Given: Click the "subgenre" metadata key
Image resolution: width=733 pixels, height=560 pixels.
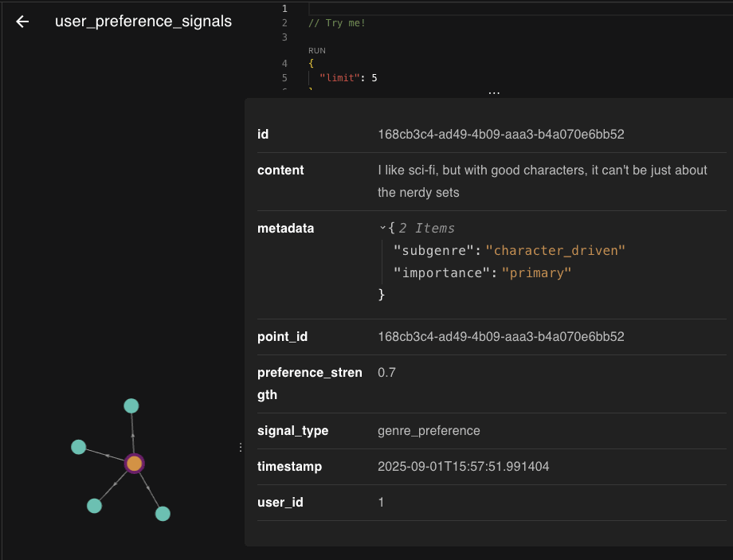Looking at the screenshot, I should [433, 251].
